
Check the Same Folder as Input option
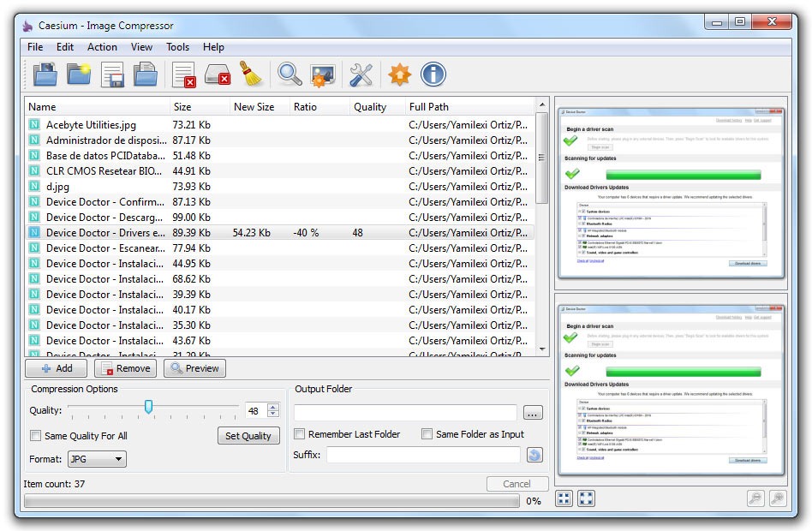coord(427,434)
